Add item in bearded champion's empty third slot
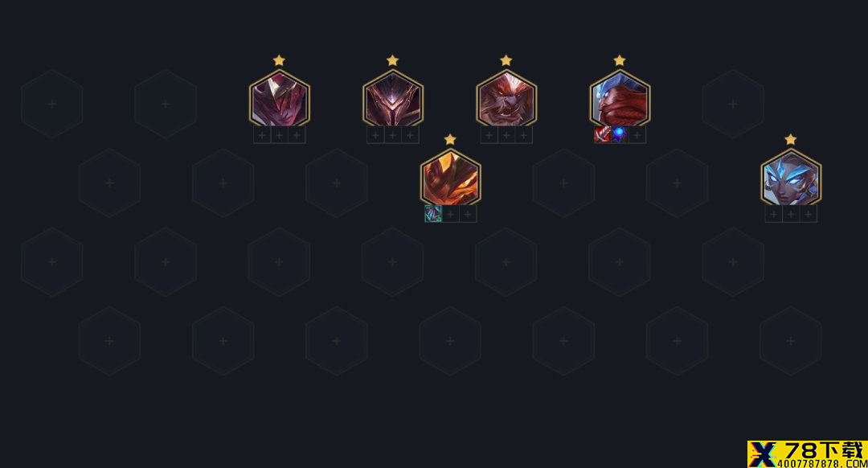868x468 pixels. [x=637, y=134]
